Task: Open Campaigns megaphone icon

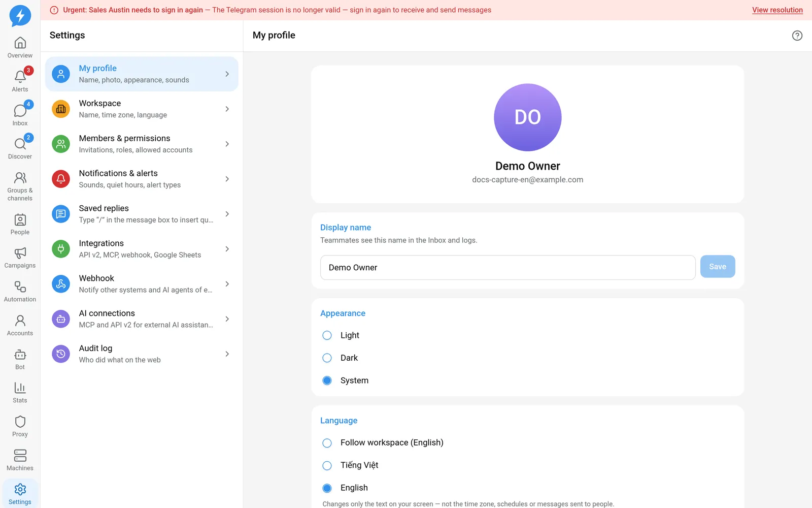Action: [20, 253]
